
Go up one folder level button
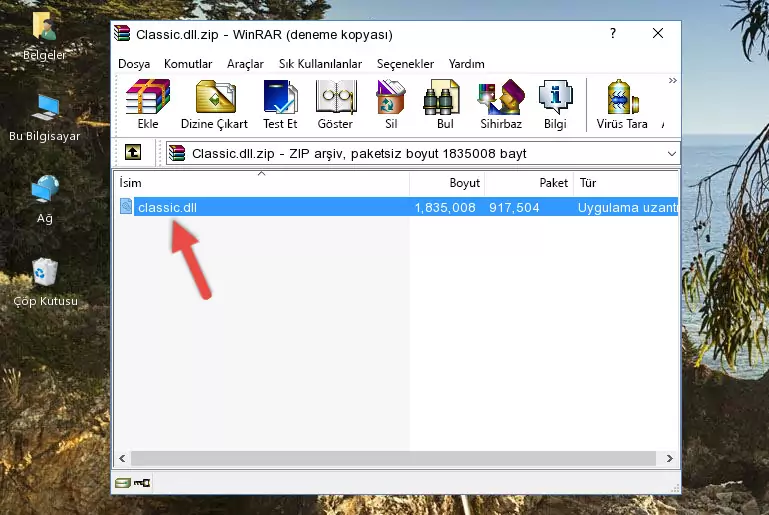click(133, 153)
